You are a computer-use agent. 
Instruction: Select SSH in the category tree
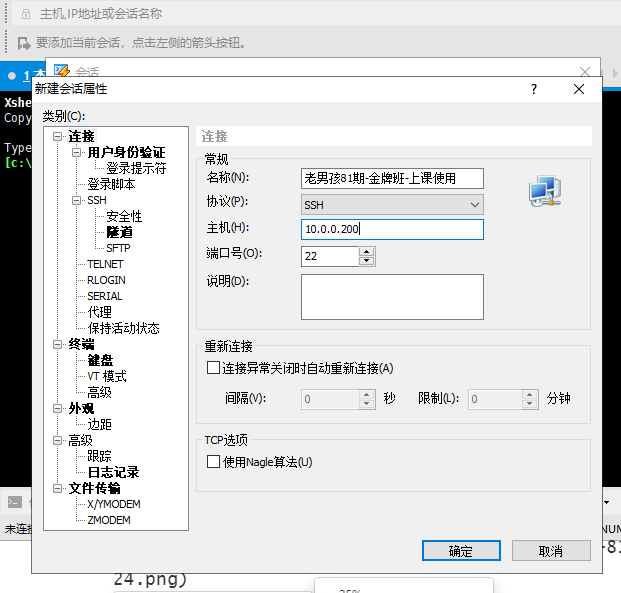[97, 200]
